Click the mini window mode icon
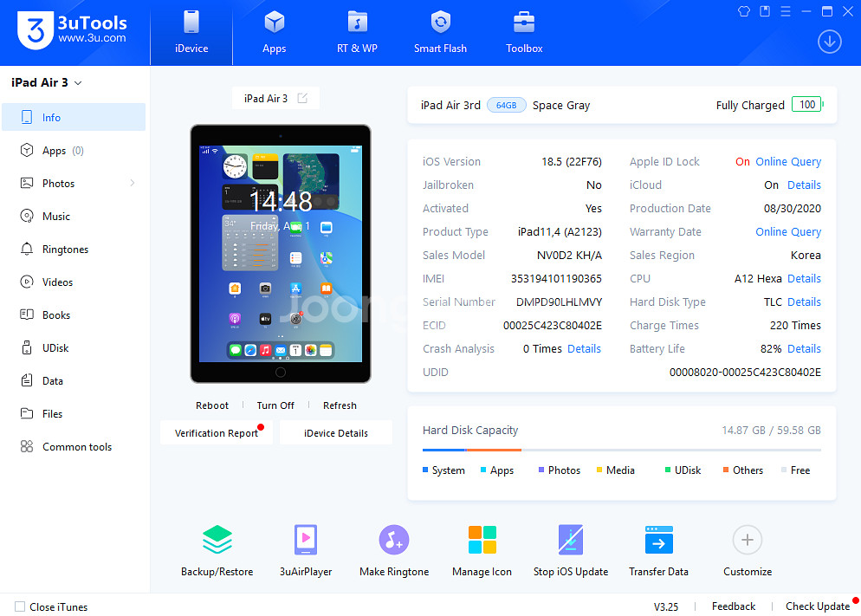Screen dimensions: 861x616 (x=764, y=11)
